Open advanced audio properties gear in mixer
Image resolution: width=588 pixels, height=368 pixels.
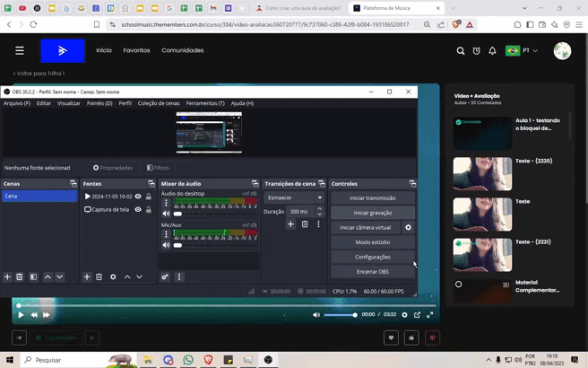[165, 276]
